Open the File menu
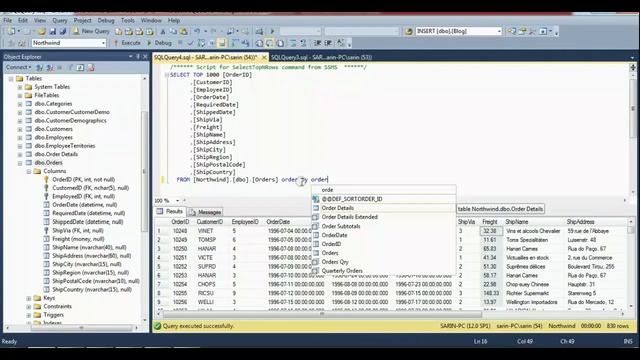 point(7,20)
